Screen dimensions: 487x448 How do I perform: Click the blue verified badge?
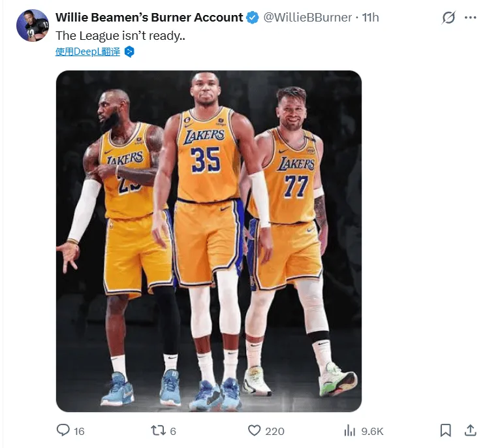pyautogui.click(x=252, y=18)
